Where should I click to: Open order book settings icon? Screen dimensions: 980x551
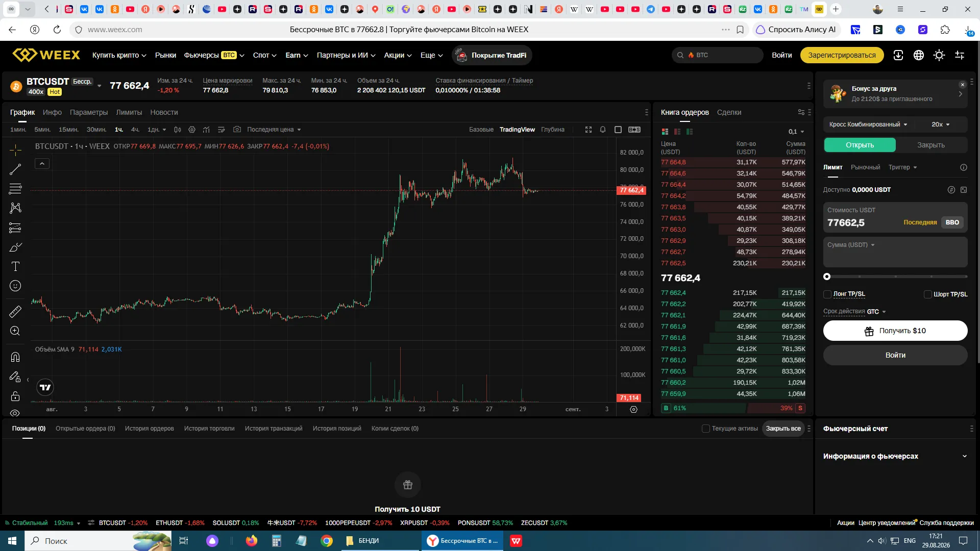(801, 112)
